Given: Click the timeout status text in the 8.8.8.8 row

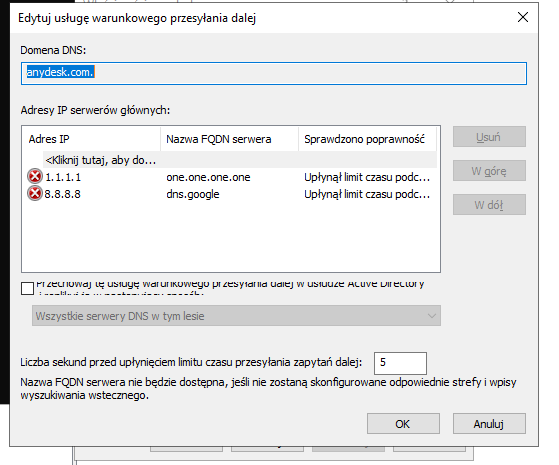Looking at the screenshot, I should pyautogui.click(x=367, y=194).
